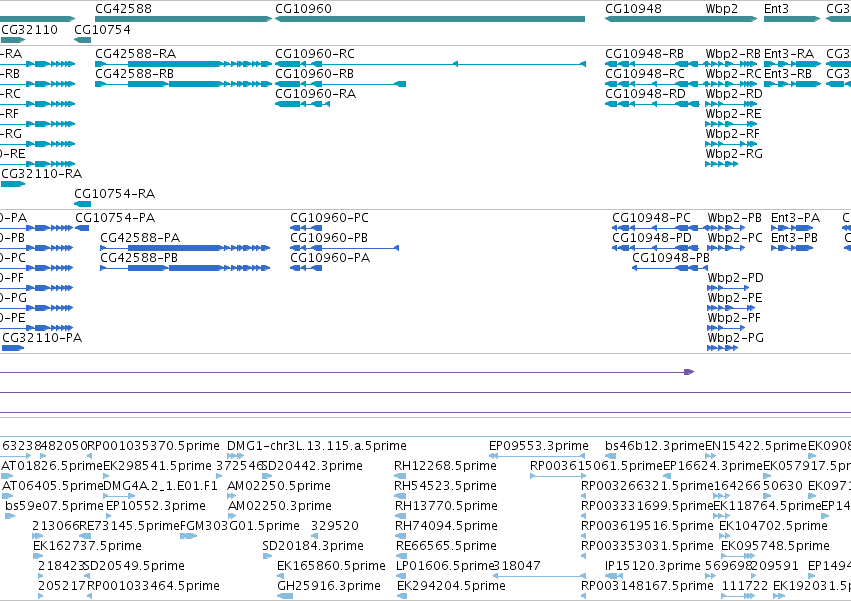Select transcript CG10960-RB

pyautogui.click(x=315, y=74)
